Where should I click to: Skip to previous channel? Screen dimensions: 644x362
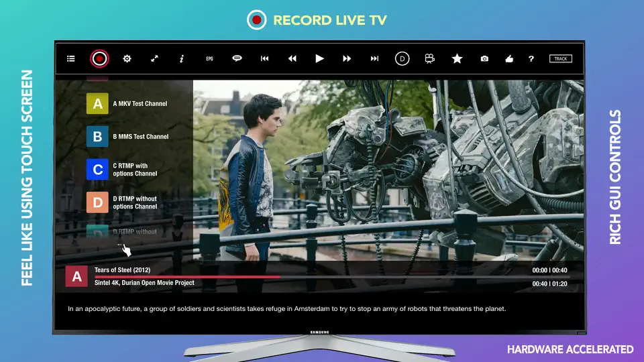pyautogui.click(x=264, y=59)
